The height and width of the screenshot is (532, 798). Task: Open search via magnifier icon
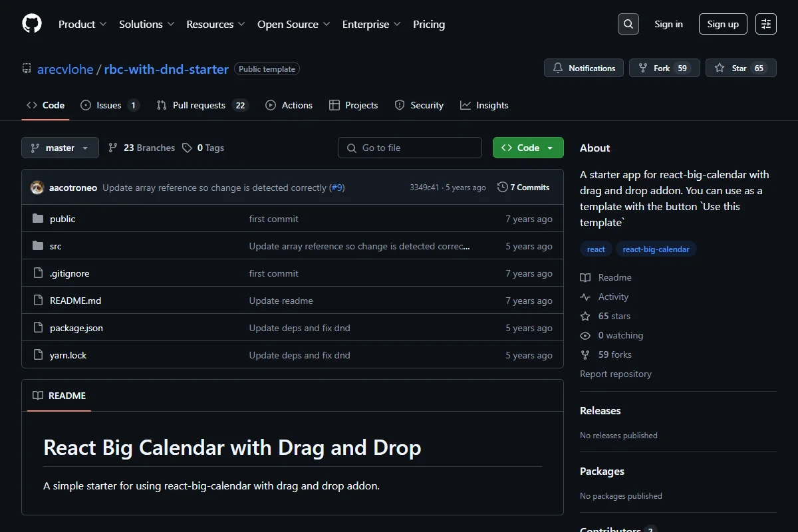[628, 24]
